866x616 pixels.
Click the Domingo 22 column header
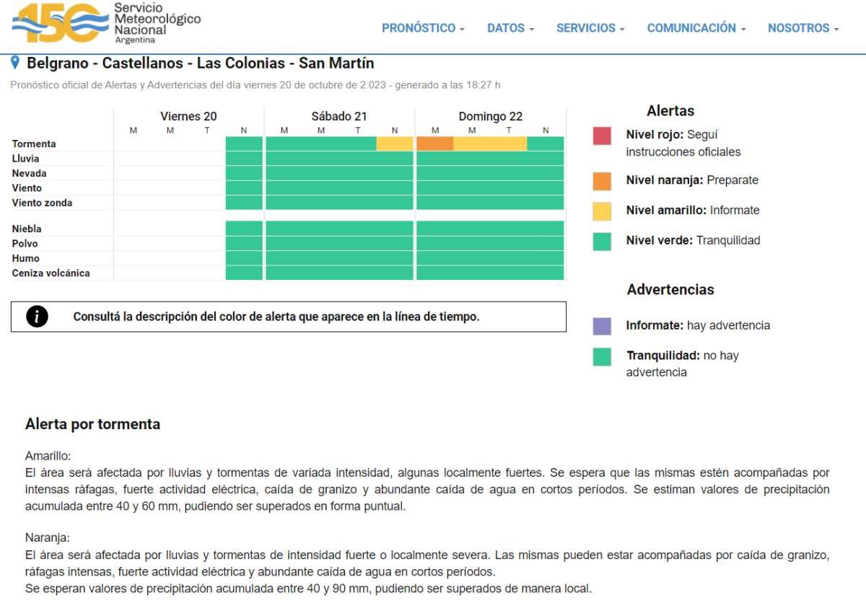point(491,116)
